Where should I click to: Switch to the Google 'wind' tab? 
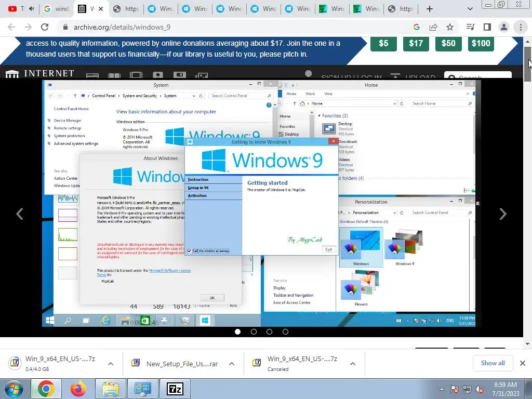coord(56,9)
